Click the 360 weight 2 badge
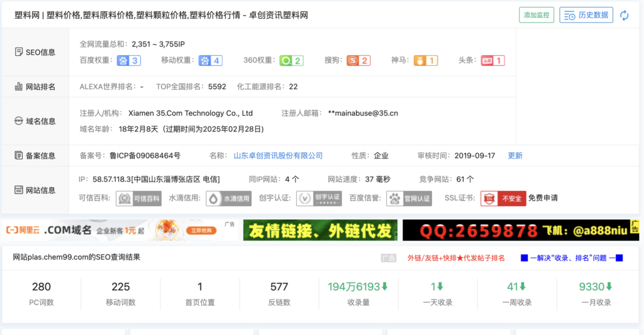 tap(291, 61)
